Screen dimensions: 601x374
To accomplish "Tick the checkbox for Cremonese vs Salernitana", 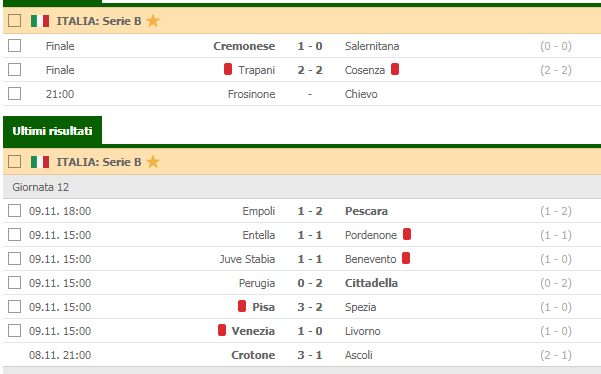I will [15, 46].
